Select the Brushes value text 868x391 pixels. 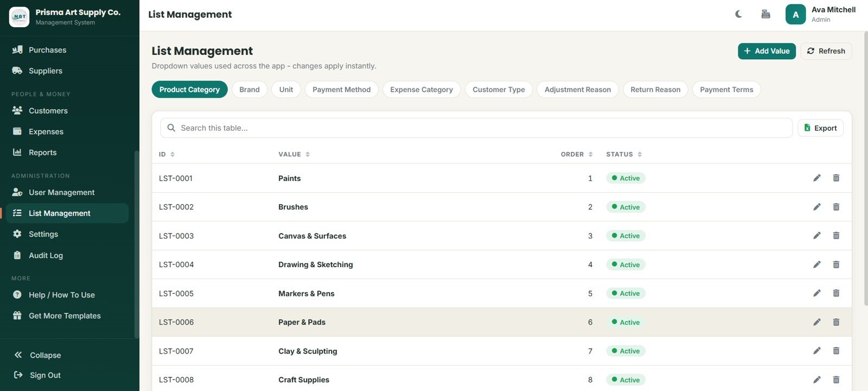click(293, 207)
